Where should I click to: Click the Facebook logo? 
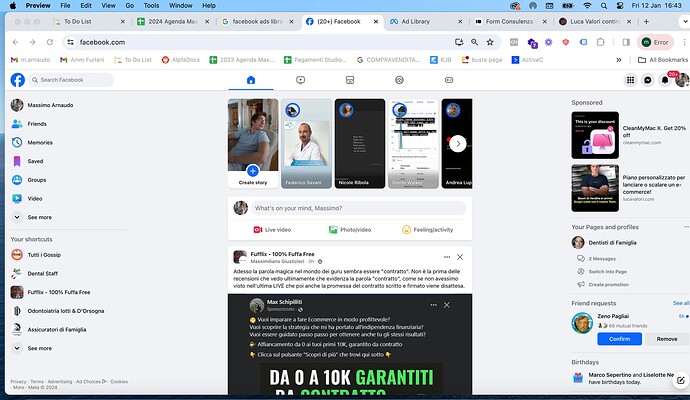pyautogui.click(x=18, y=80)
